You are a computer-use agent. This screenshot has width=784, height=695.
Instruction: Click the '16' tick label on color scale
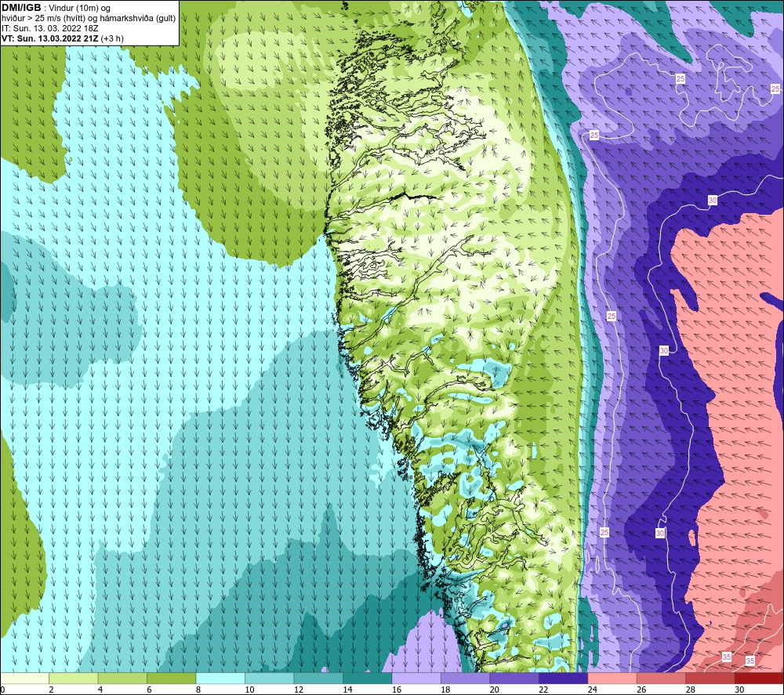click(397, 690)
